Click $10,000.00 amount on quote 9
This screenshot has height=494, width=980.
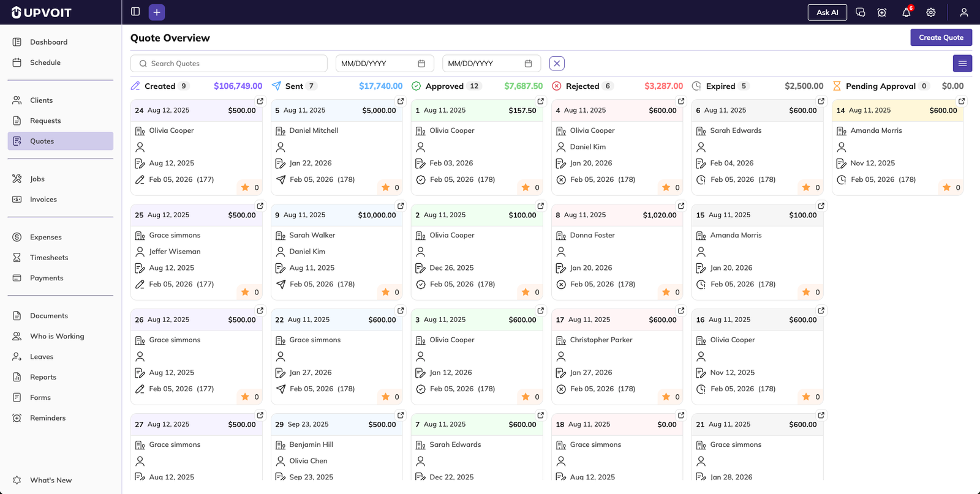(x=377, y=215)
